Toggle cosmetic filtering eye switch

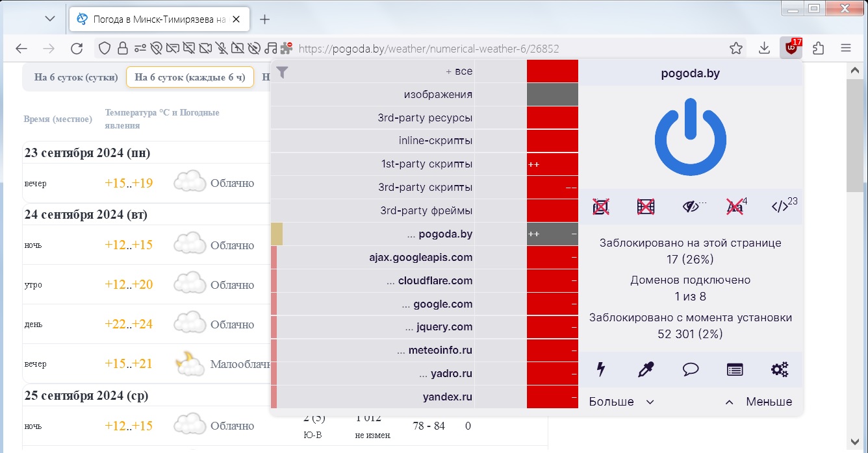point(691,207)
